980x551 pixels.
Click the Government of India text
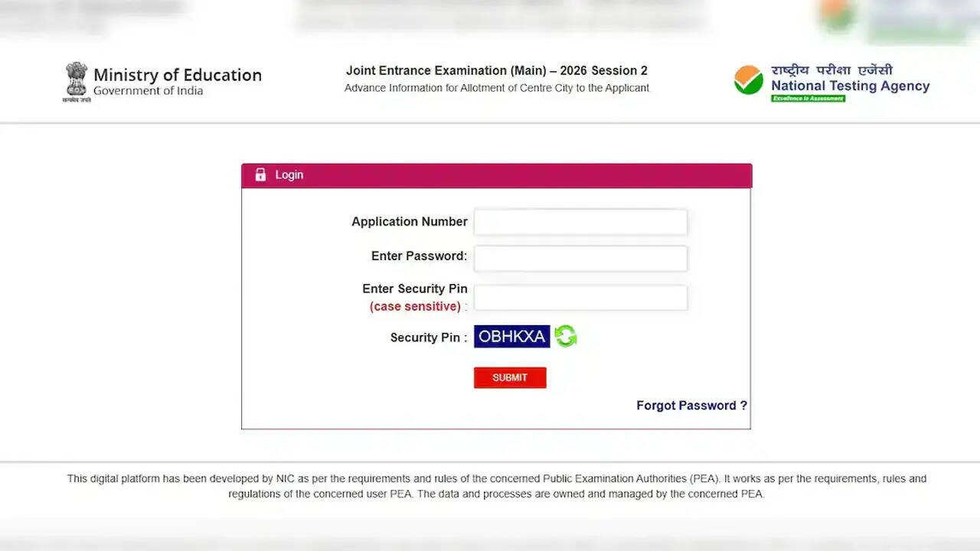[149, 91]
